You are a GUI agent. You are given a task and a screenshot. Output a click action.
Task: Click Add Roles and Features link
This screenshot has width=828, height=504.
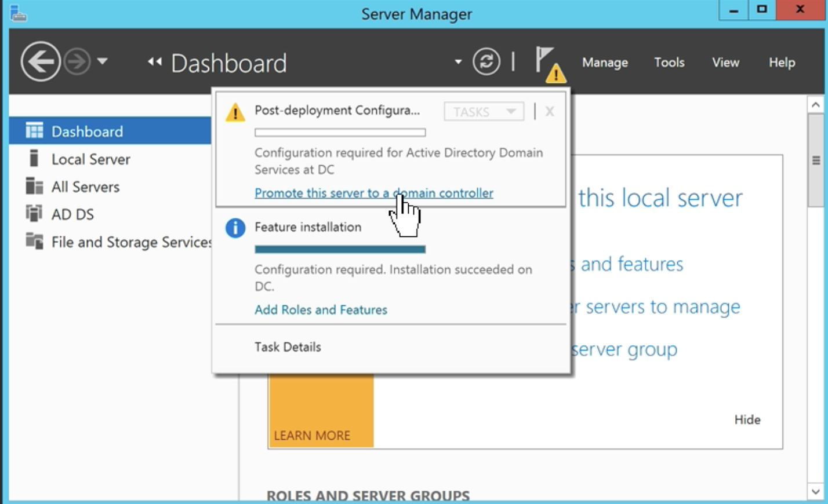tap(321, 309)
